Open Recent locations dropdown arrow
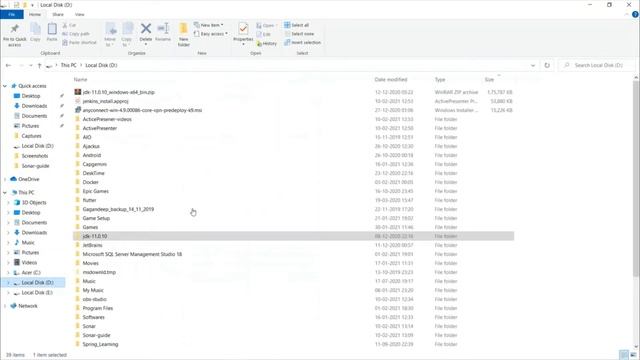The image size is (640, 360). click(x=31, y=65)
